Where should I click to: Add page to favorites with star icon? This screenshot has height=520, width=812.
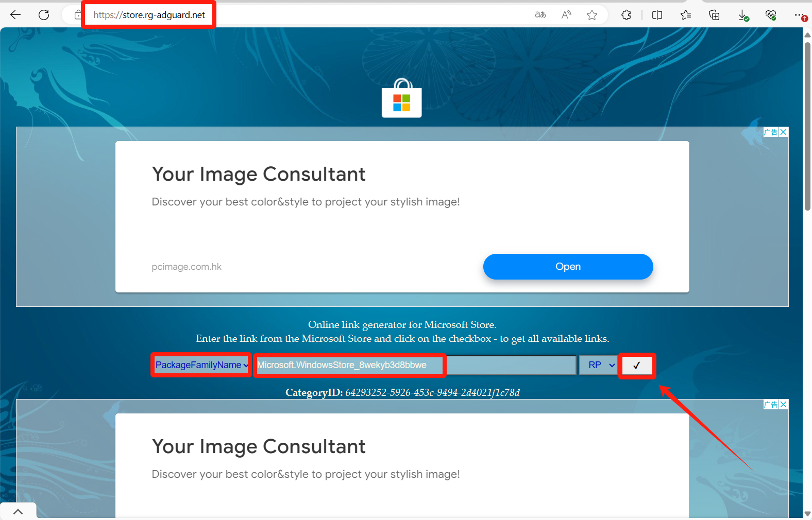(x=592, y=15)
